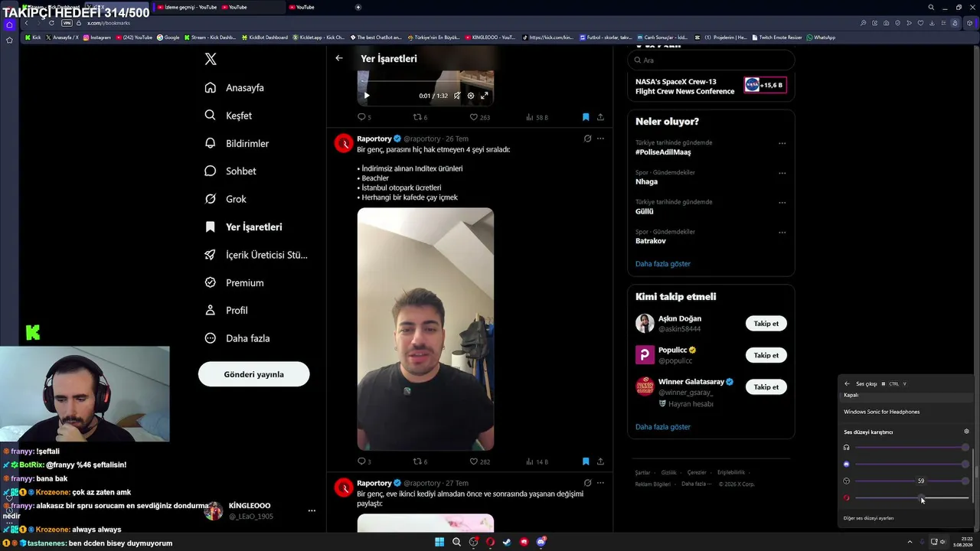Play the video at the top of the feed
This screenshot has height=551, width=980.
tap(366, 96)
